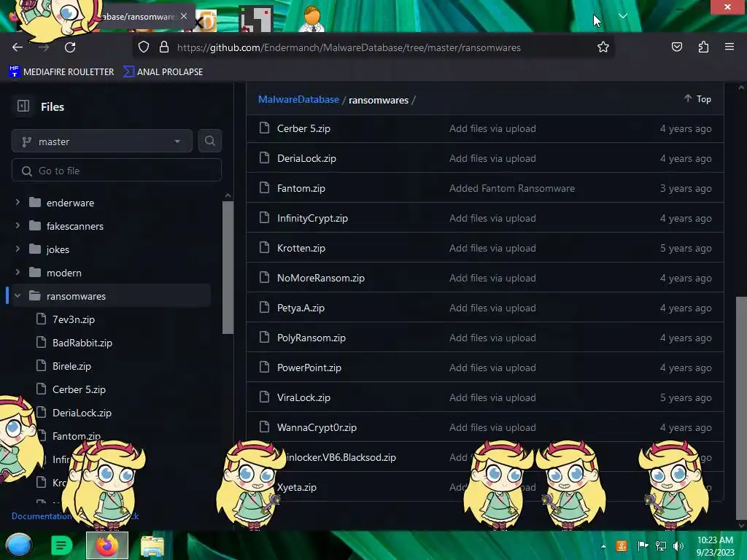Select DeriaLock.zip in the sidebar tree
The height and width of the screenshot is (560, 747).
point(82,413)
